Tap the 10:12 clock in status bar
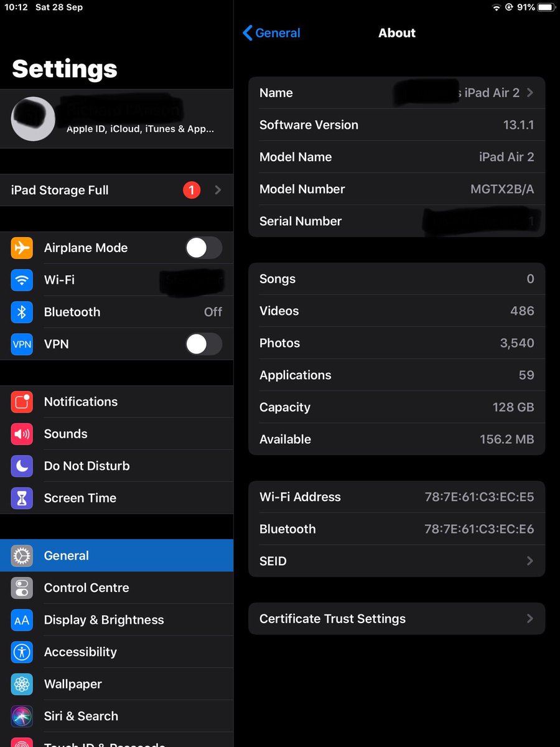The image size is (560, 747). [16, 7]
